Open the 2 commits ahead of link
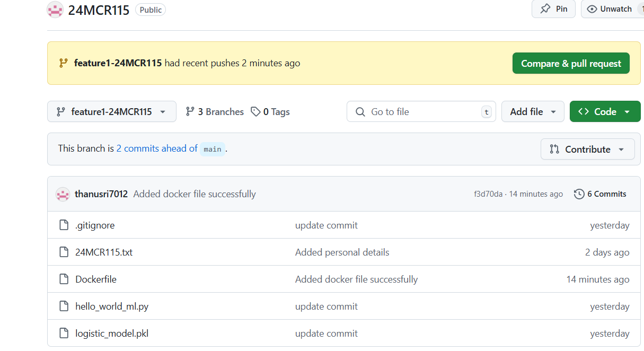Viewport: 644px width, 351px height. click(157, 148)
